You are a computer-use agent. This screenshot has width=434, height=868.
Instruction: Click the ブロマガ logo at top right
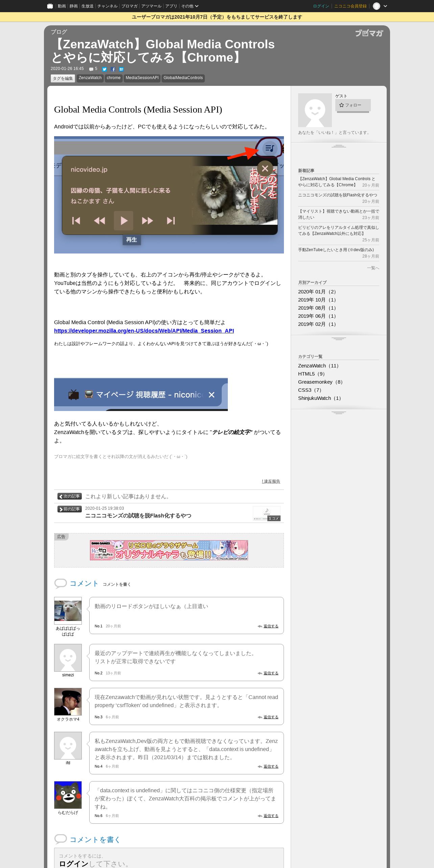(369, 33)
